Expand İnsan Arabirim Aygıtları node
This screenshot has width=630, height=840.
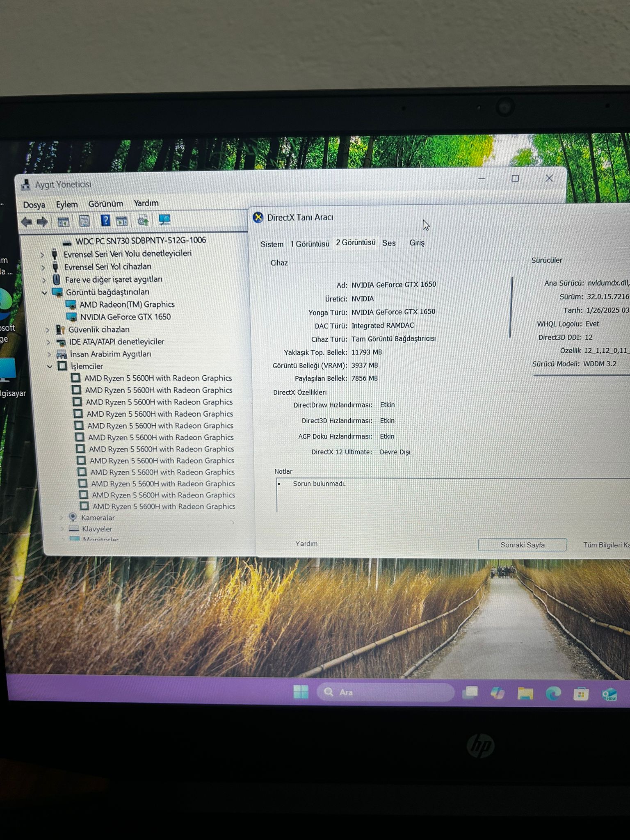[x=49, y=354]
